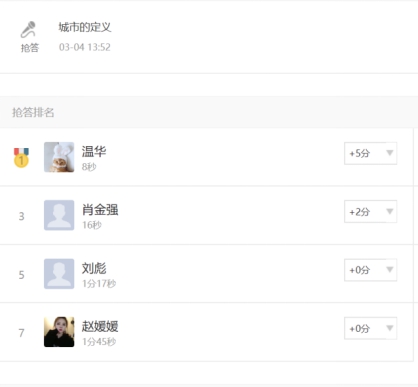Screen dimensions: 418x387
Task: Click the name 肖金强
Action: 100,210
